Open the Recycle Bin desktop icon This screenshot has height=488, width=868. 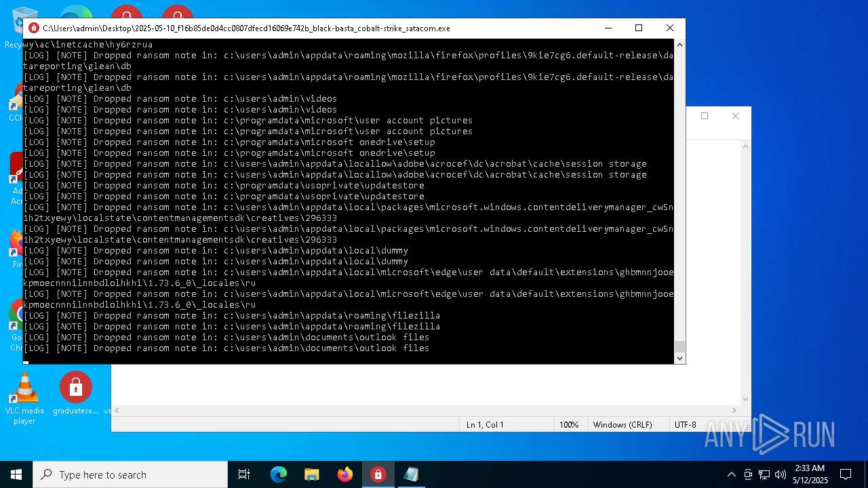24,27
